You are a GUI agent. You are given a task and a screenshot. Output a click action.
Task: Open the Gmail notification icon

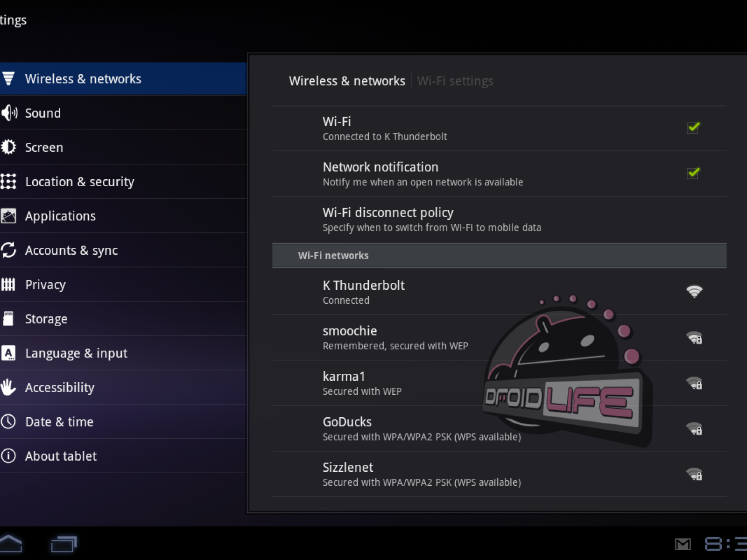[683, 544]
